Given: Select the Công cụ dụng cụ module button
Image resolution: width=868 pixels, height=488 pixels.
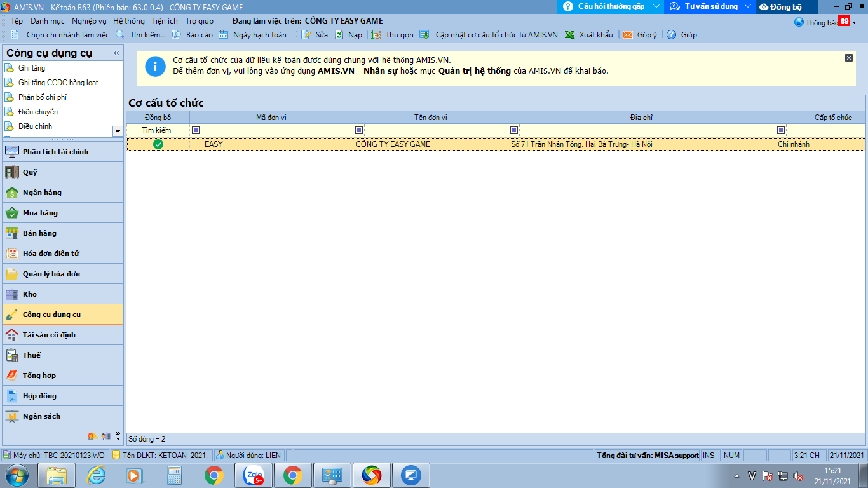Looking at the screenshot, I should (63, 315).
